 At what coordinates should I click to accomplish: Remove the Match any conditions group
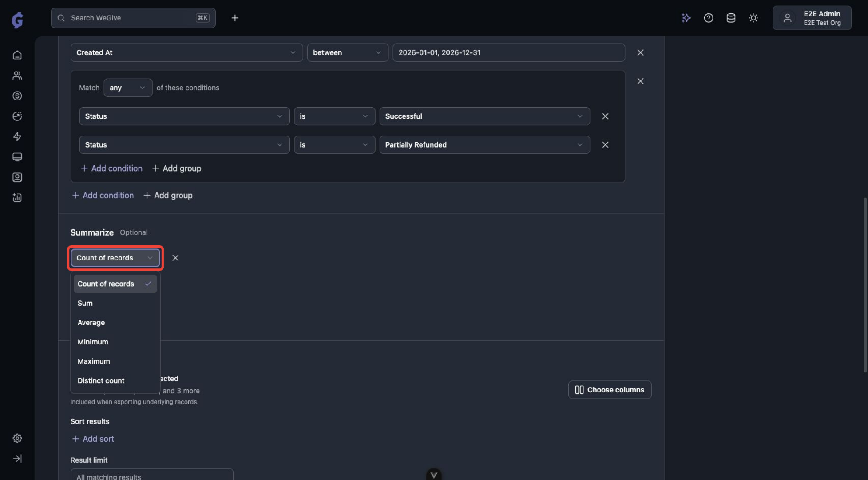click(x=640, y=81)
